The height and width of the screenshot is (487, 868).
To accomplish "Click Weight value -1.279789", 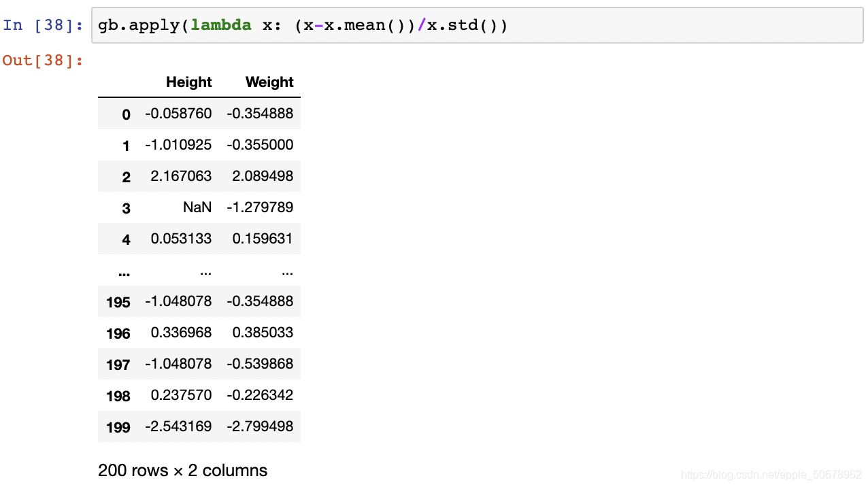I will tap(260, 207).
